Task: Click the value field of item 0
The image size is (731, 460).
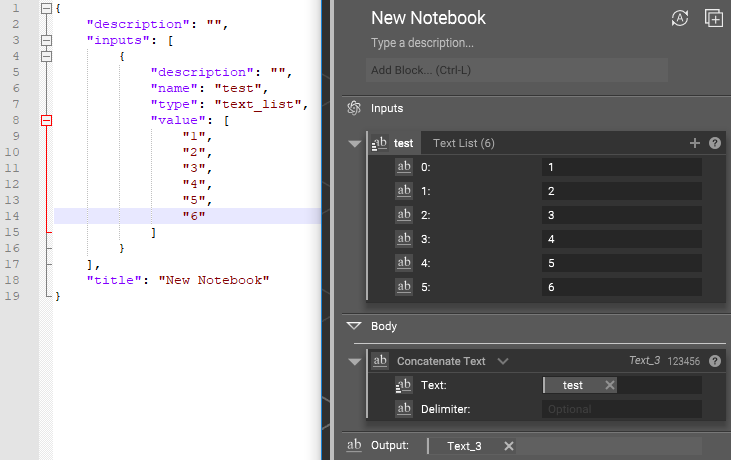Action: [622, 167]
